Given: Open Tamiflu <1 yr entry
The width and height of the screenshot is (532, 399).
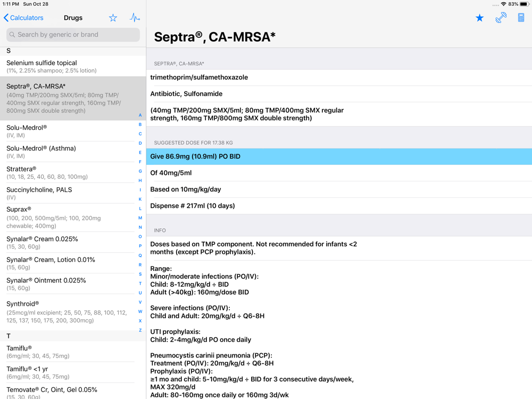Looking at the screenshot, I should (x=73, y=372).
